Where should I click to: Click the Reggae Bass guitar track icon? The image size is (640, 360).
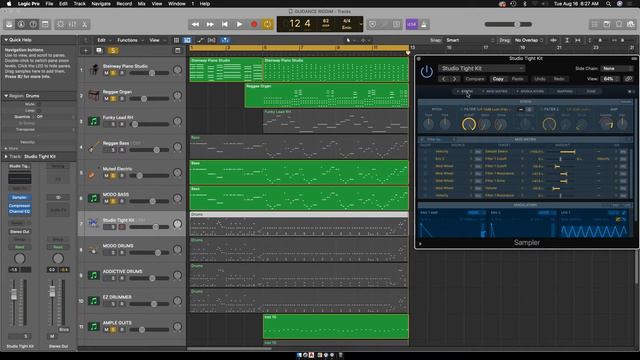pos(94,147)
